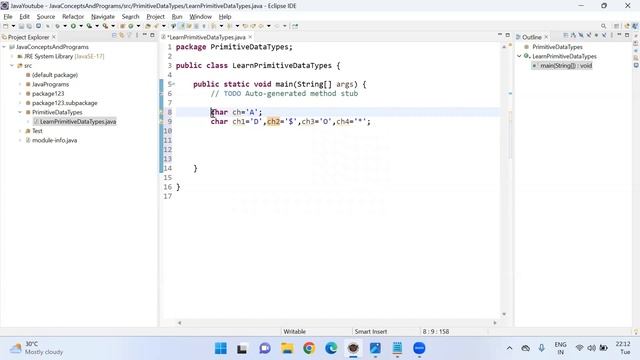Click the New file toolbar icon

(x=6, y=26)
